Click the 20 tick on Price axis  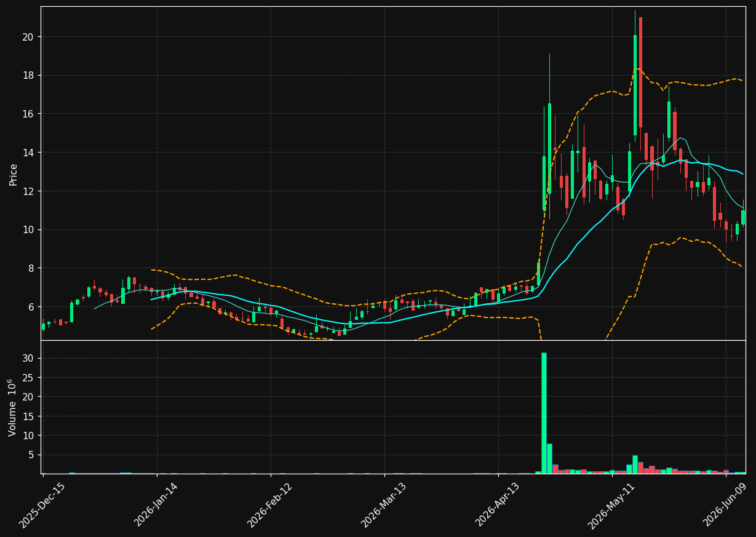(28, 37)
